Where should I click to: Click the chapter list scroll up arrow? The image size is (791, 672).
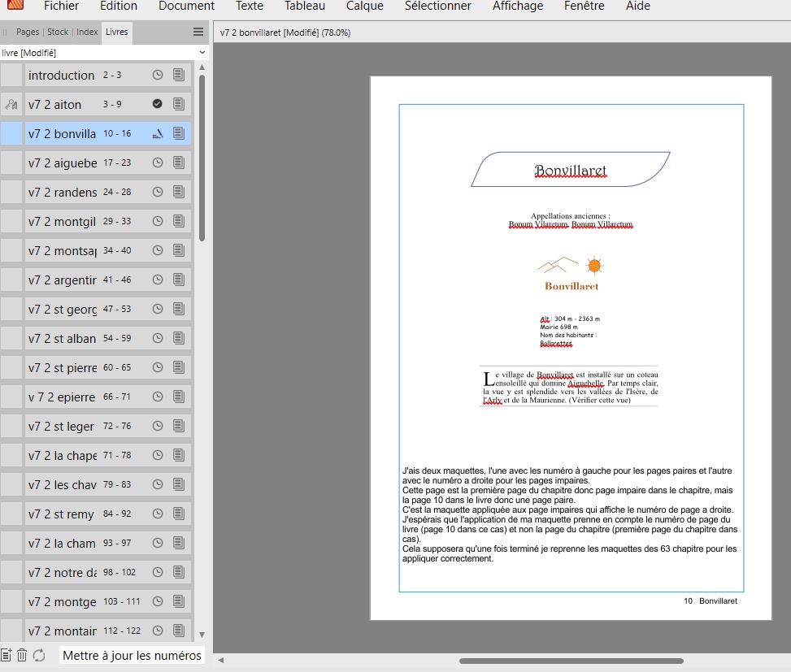[x=202, y=67]
